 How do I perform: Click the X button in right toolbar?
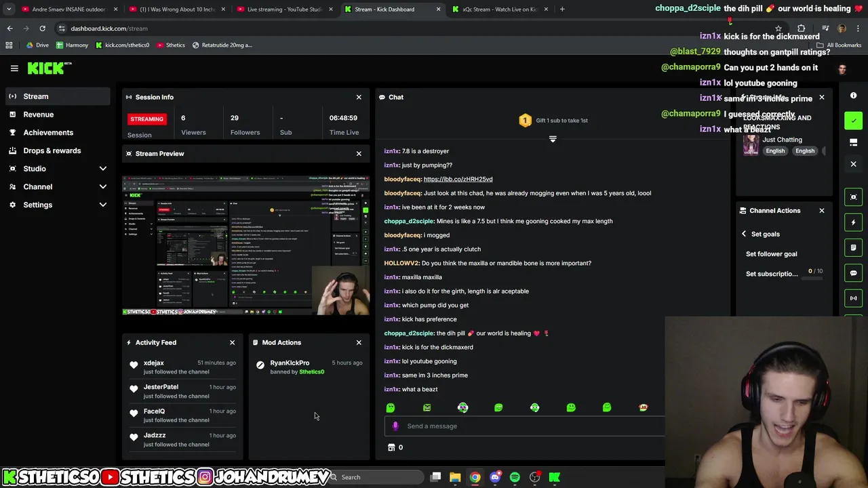(854, 164)
